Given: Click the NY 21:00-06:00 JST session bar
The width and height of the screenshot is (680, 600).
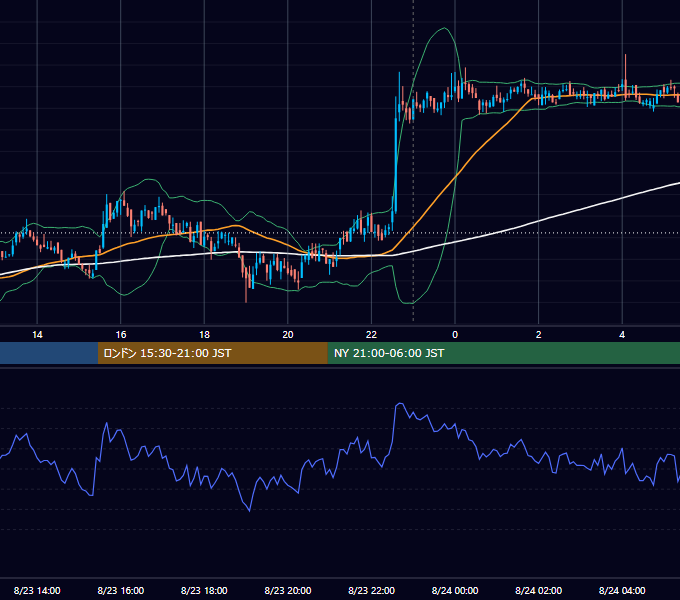Looking at the screenshot, I should point(503,353).
